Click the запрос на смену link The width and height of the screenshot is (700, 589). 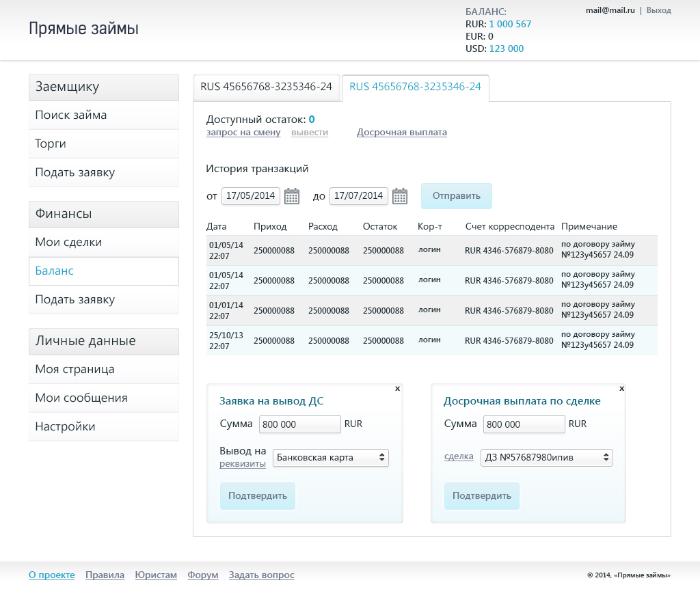[x=243, y=133]
